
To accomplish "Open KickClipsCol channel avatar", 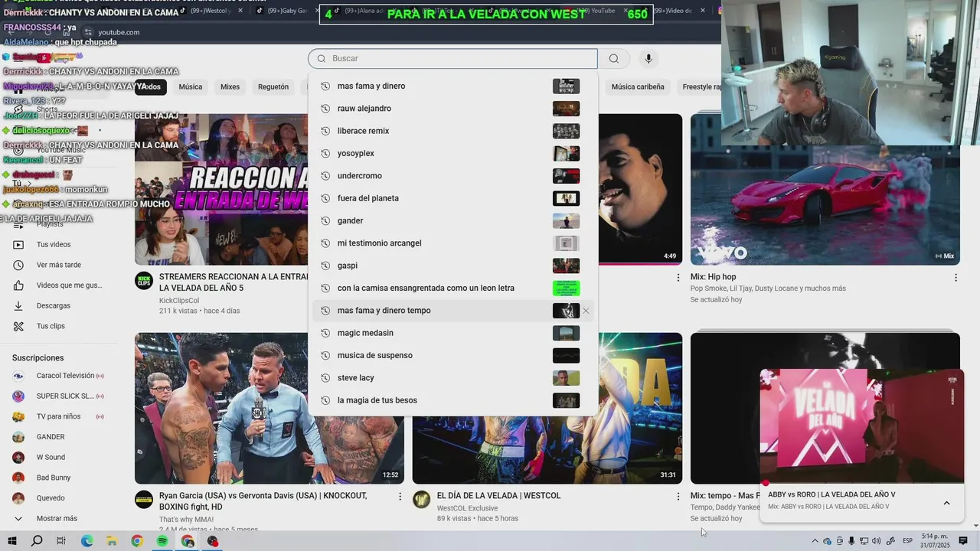I will pyautogui.click(x=144, y=281).
